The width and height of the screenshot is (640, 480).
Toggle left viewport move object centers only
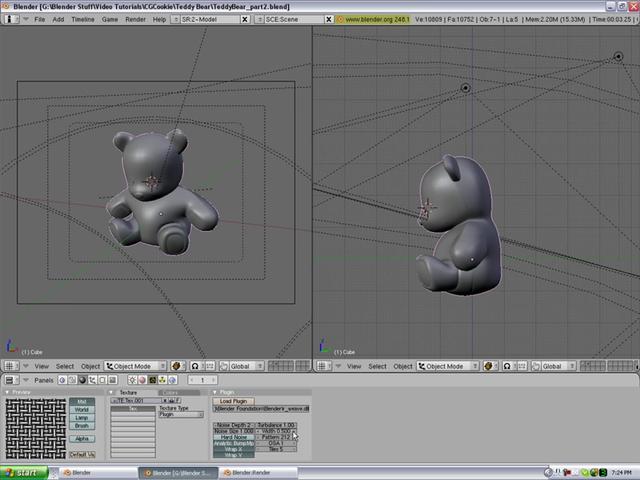[209, 366]
